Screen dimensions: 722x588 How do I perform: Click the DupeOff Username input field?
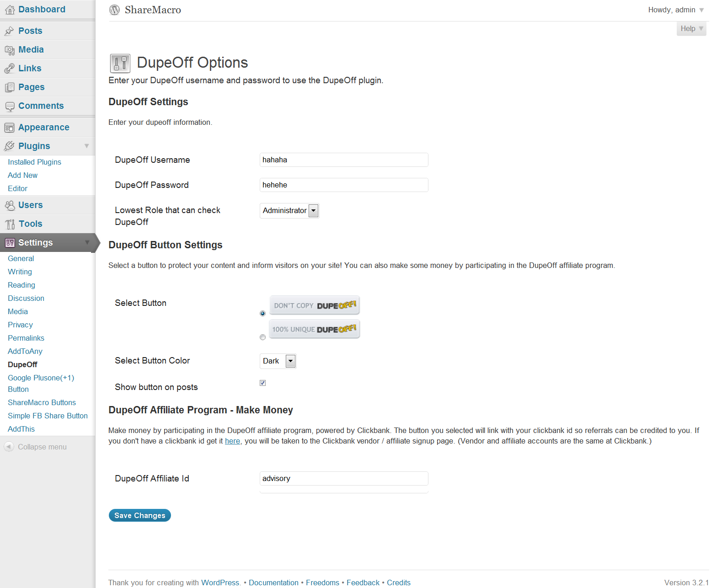(x=344, y=160)
